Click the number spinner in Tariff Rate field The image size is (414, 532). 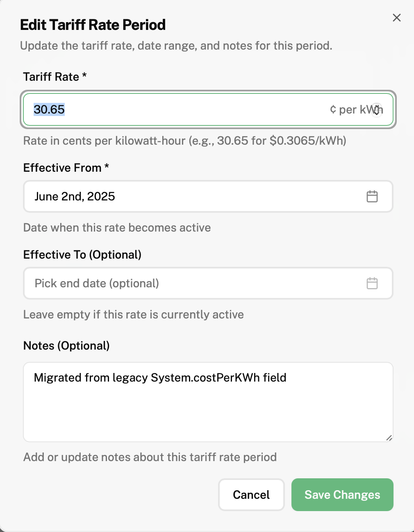click(377, 110)
